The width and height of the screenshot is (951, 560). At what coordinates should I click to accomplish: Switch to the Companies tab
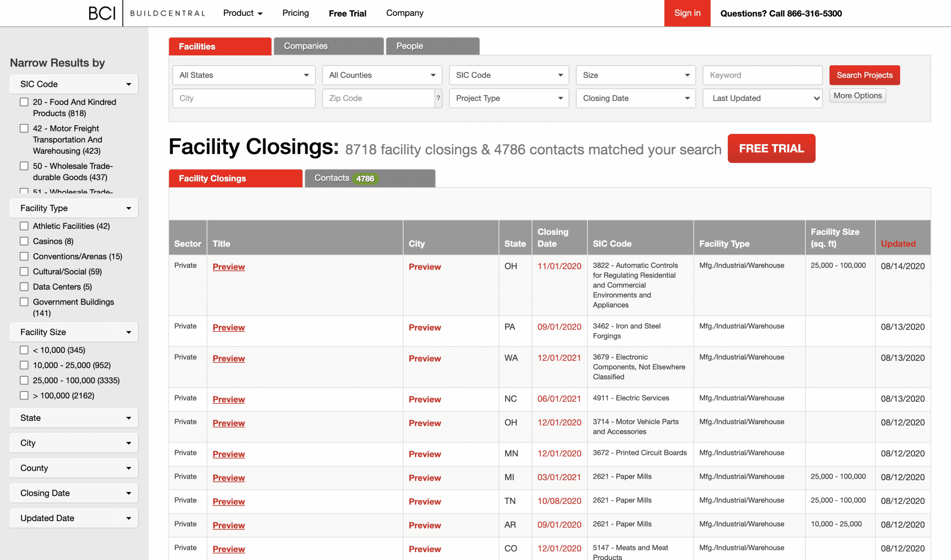(x=328, y=46)
